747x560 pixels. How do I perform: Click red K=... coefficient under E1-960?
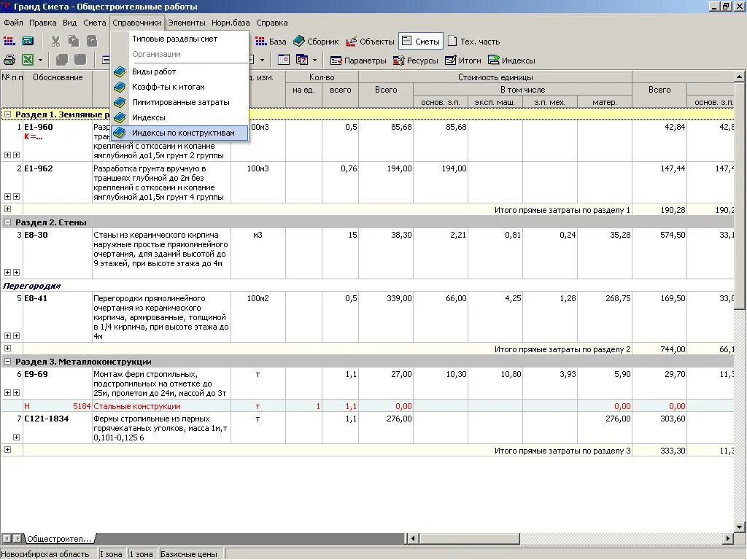pos(34,136)
